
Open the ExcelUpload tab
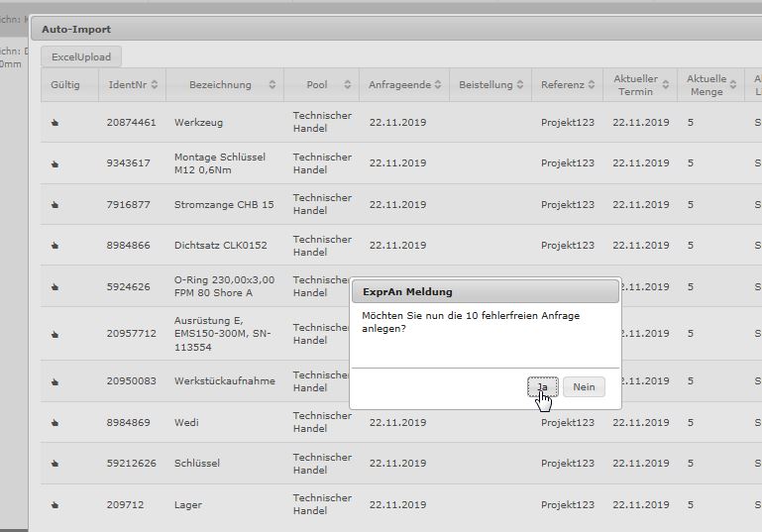(x=81, y=56)
